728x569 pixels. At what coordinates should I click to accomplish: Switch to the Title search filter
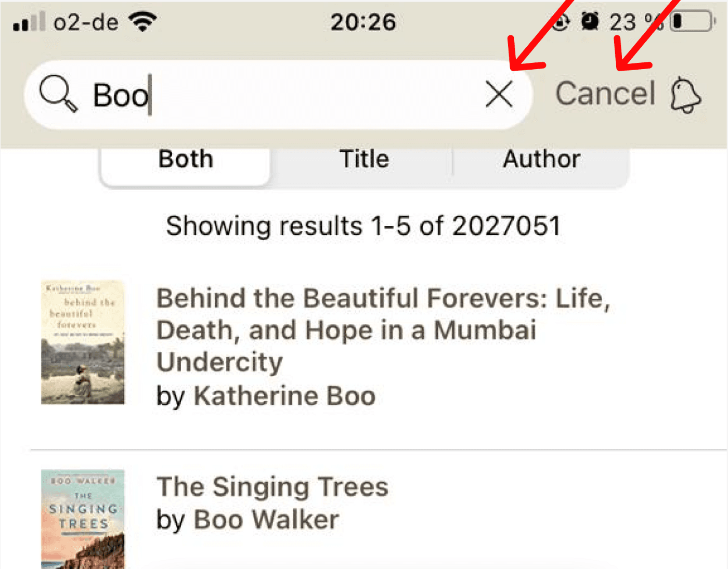point(364,159)
